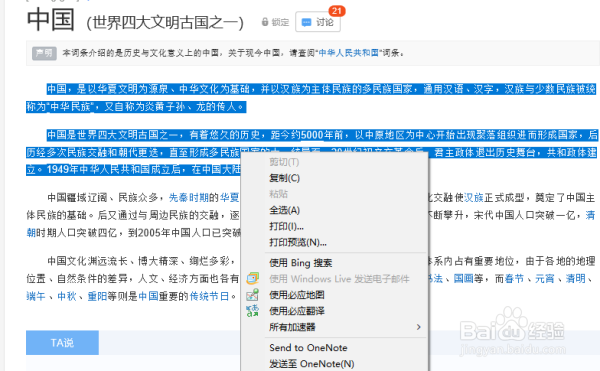Click Send to OneNote menu entry
Image resolution: width=600 pixels, height=371 pixels.
pos(308,347)
